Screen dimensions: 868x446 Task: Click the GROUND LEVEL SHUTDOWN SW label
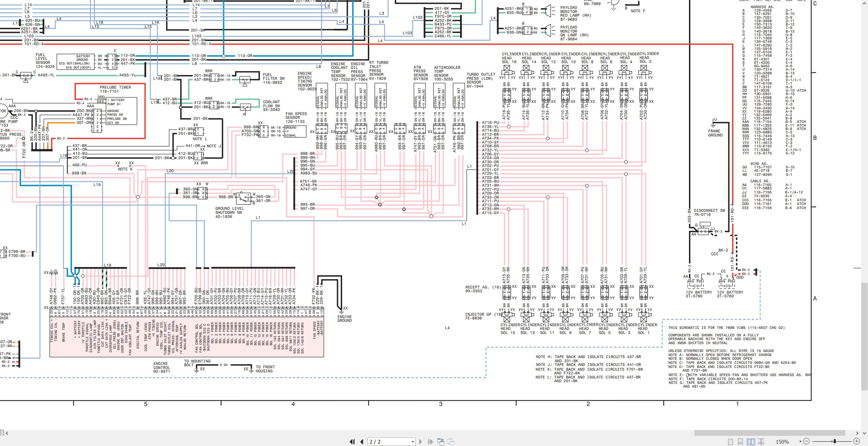click(229, 212)
